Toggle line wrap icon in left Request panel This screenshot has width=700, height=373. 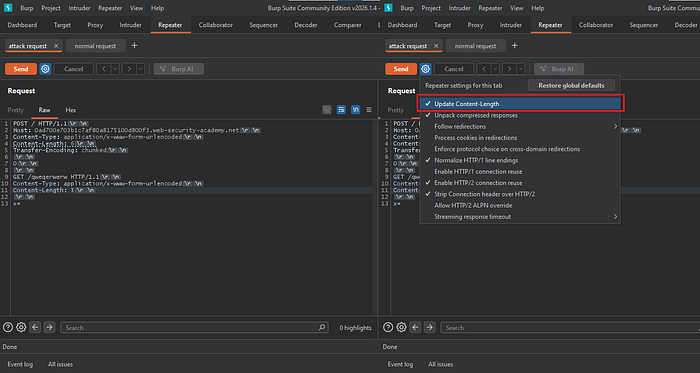click(341, 109)
